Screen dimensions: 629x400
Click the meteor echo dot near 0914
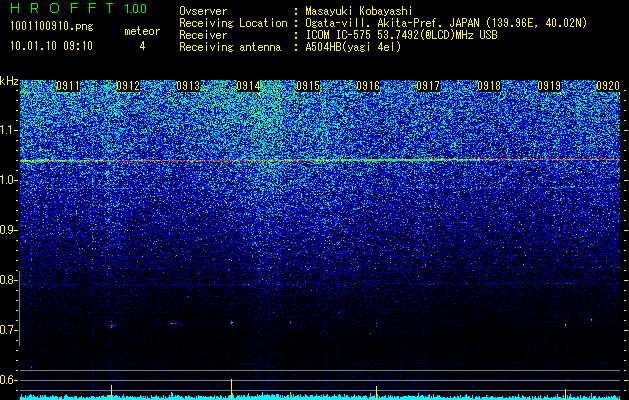point(231,322)
